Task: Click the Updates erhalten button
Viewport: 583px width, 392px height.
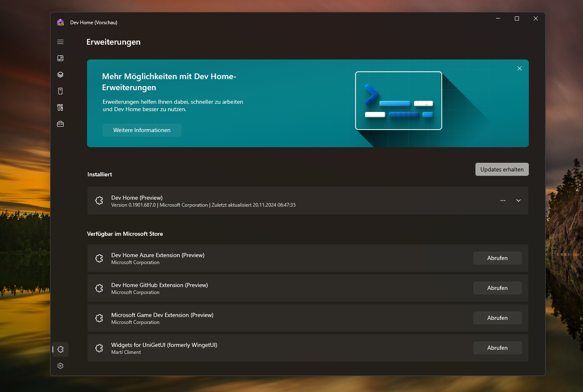Action: coord(502,169)
